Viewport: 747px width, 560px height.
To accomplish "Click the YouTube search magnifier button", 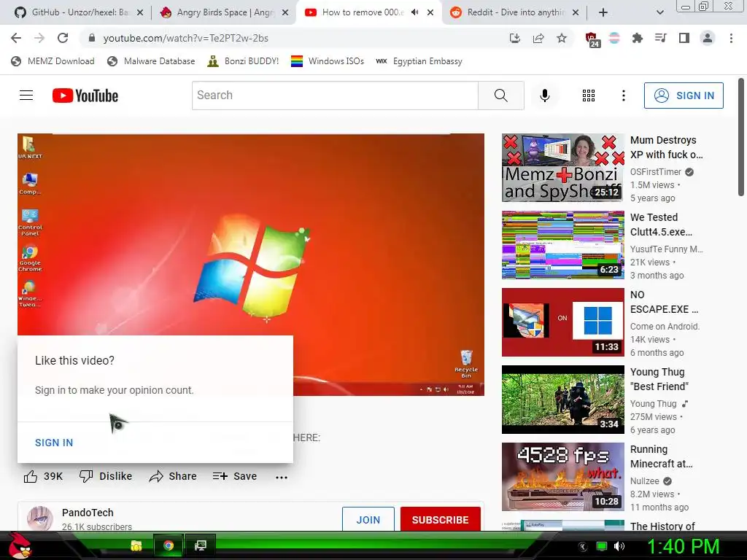I will point(500,96).
